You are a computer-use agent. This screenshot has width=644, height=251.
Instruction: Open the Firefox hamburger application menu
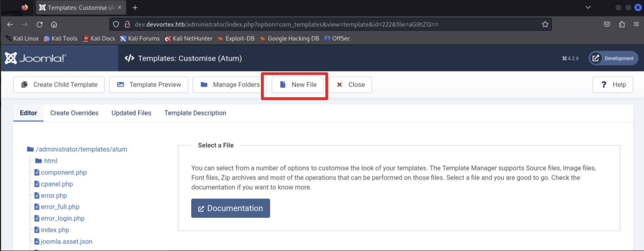[x=636, y=25]
